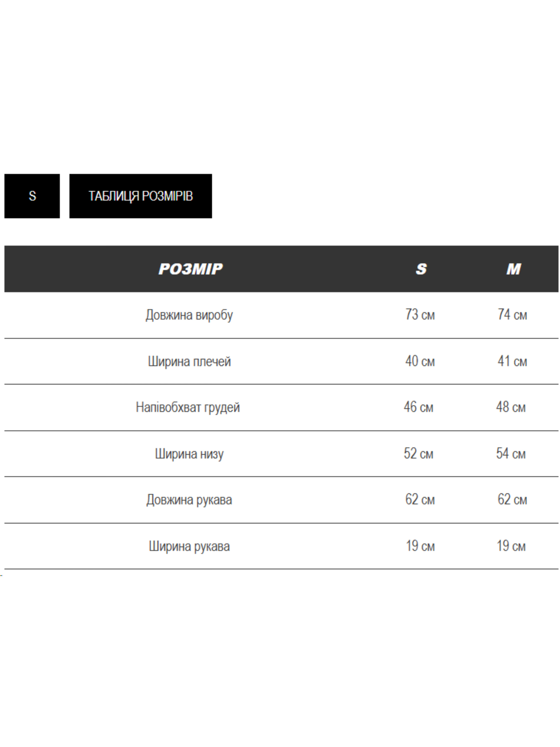The image size is (560, 747).
Task: Click the 48 см chest value
Action: 511,407
